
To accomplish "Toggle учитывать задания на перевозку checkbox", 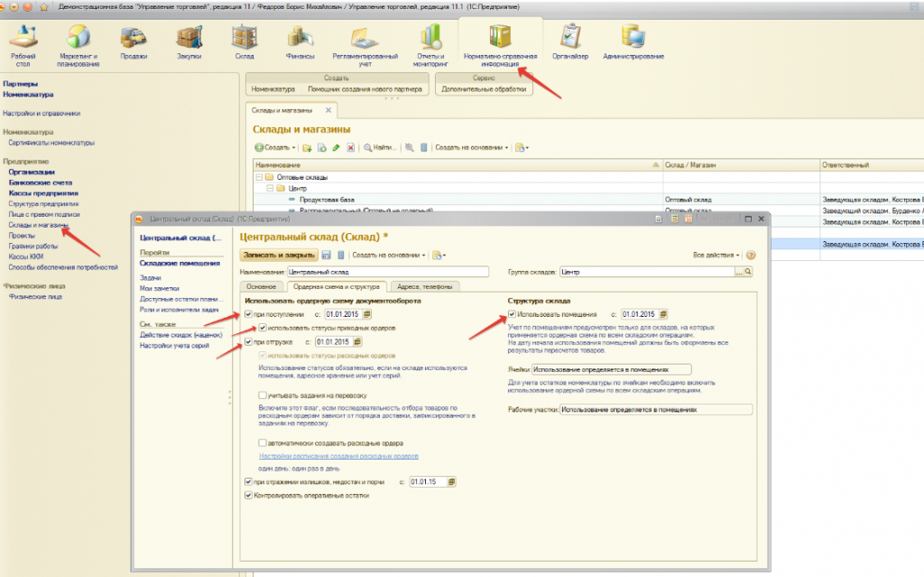I will (x=263, y=396).
